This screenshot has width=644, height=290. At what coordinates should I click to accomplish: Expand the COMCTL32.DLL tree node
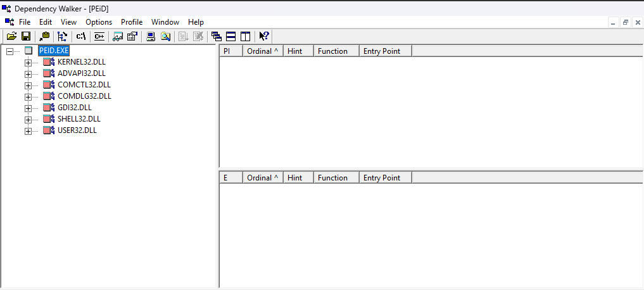click(x=28, y=85)
